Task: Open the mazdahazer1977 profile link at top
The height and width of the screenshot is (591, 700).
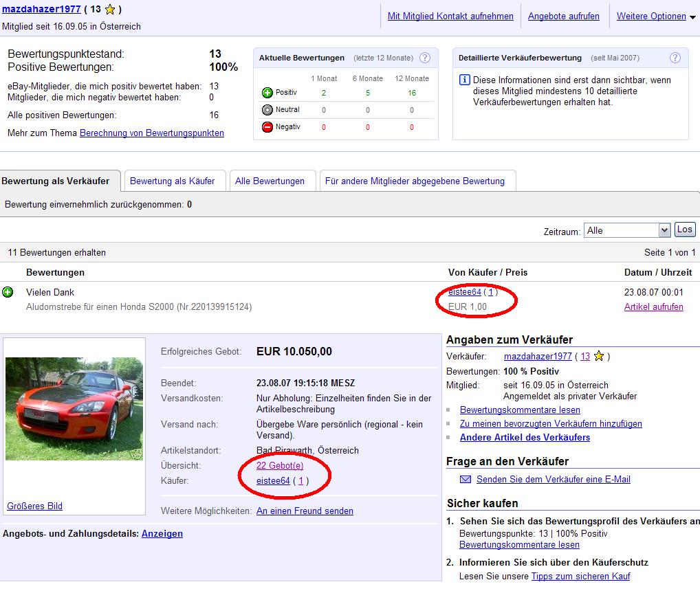Action: pos(41,9)
